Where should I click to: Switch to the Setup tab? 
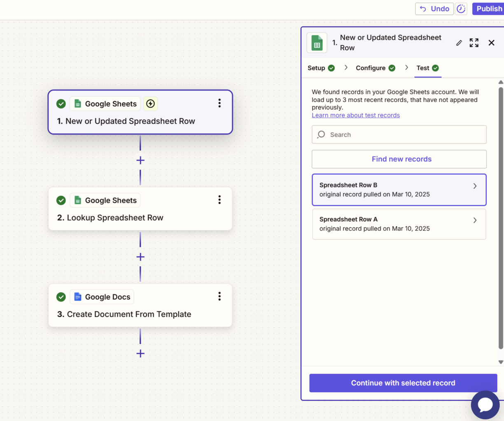click(321, 68)
